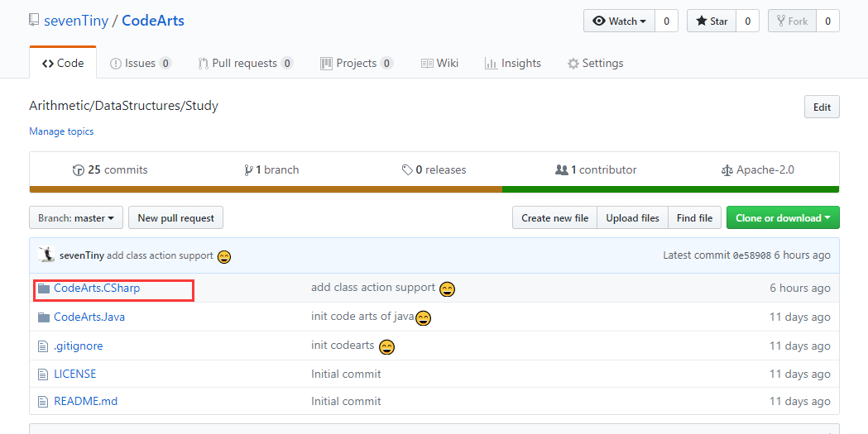Click the CodeArts.CSharp folder icon
Viewport: 868px width, 434px height.
[44, 289]
